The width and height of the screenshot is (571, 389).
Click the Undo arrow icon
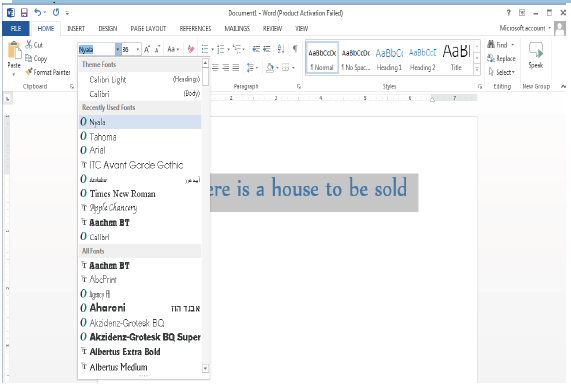click(x=38, y=12)
